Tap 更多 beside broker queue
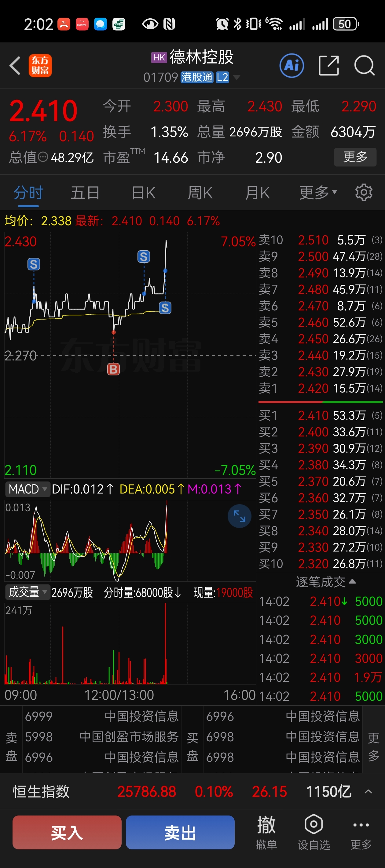This screenshot has height=868, width=385. 373,747
